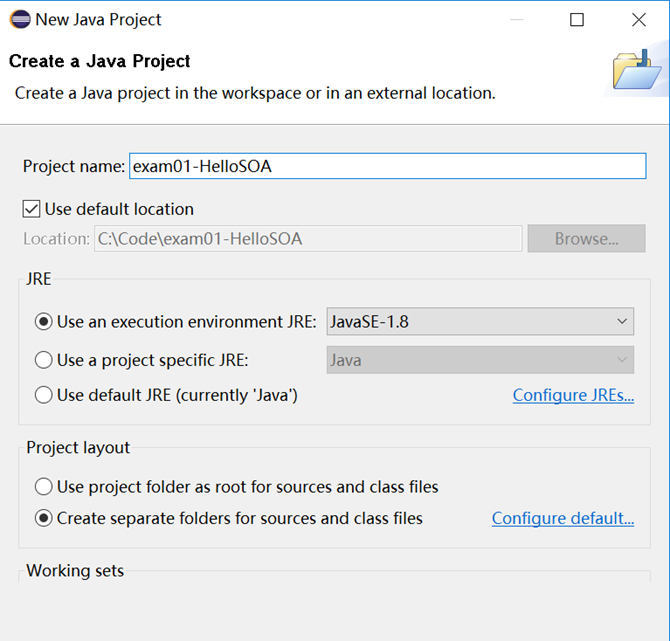Choose Use default JRE radio button

tap(43, 395)
